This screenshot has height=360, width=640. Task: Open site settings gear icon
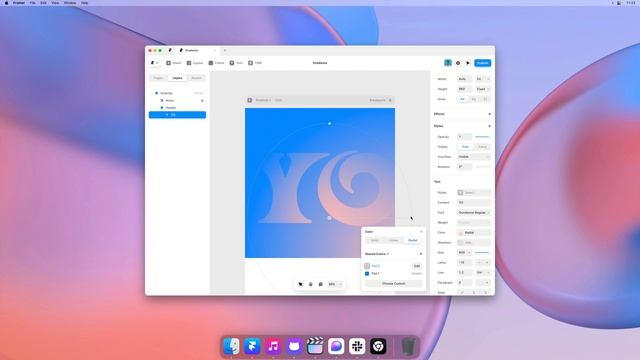tap(458, 63)
